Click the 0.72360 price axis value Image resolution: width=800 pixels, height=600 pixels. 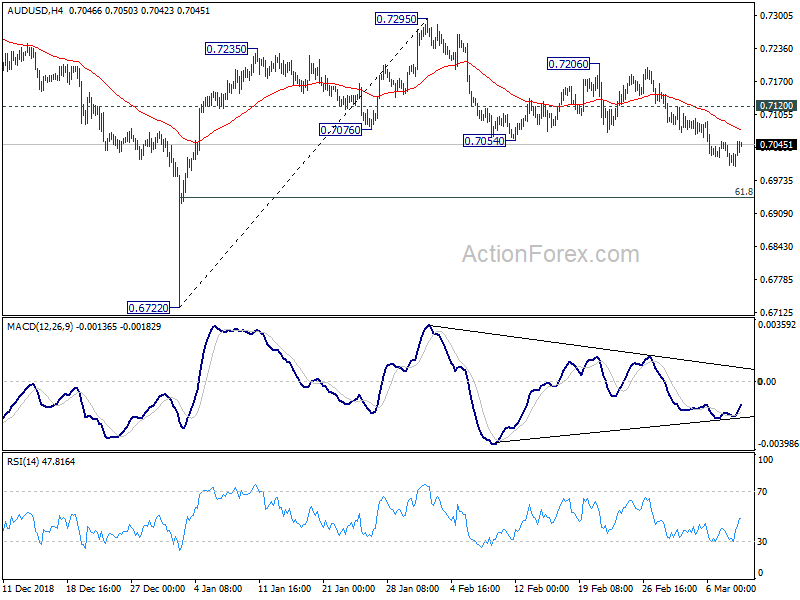(x=777, y=48)
